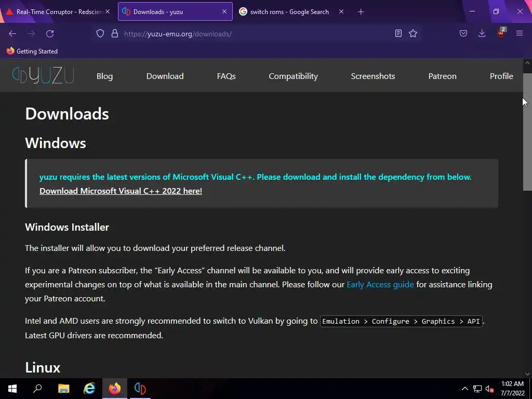The image size is (532, 399).
Task: Follow the Early Access guide link
Action: point(380,285)
